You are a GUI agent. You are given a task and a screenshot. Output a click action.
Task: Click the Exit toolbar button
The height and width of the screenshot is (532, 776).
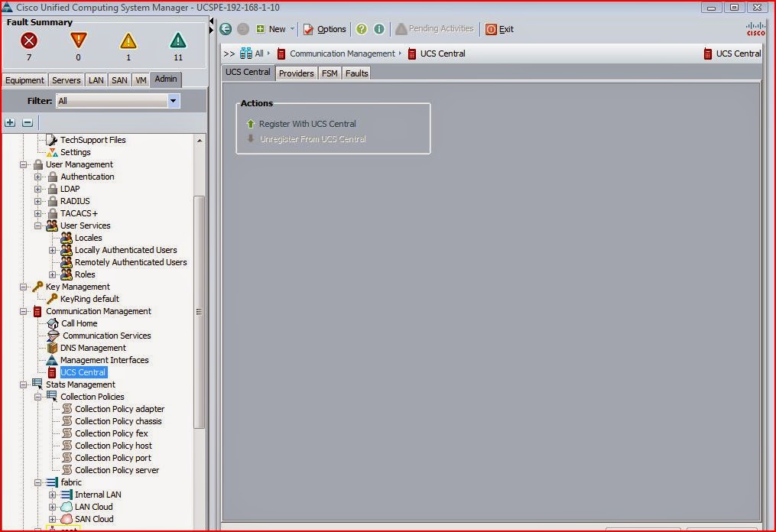[499, 29]
